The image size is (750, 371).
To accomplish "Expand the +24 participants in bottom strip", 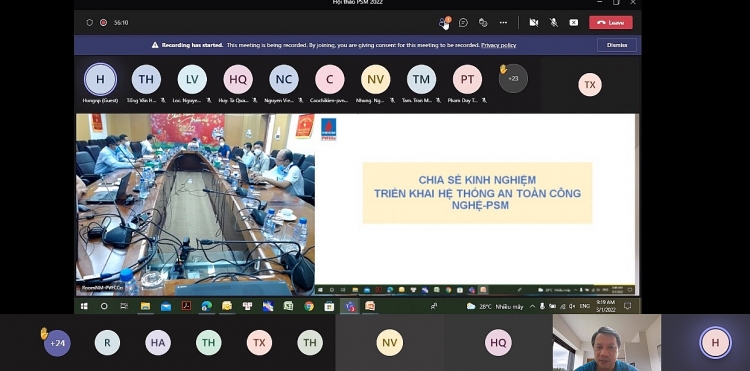I will click(57, 343).
